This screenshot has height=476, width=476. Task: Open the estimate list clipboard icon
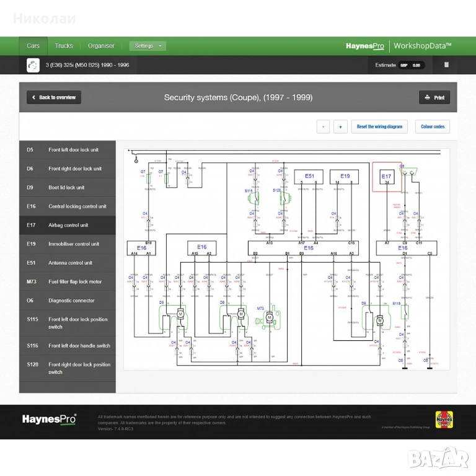[446, 65]
